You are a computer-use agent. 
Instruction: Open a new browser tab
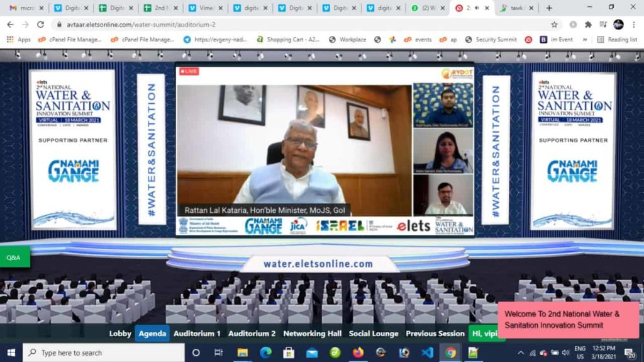[549, 8]
